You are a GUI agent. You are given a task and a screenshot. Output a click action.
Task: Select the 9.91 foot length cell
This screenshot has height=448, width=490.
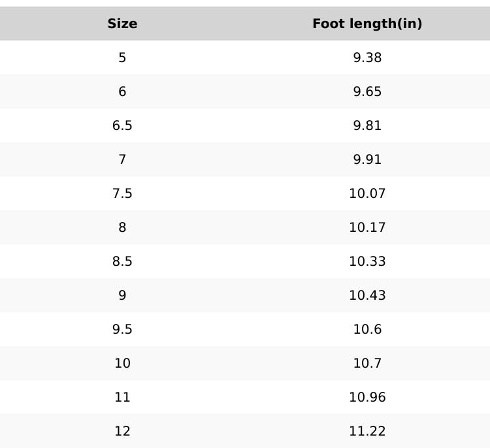coord(367,160)
